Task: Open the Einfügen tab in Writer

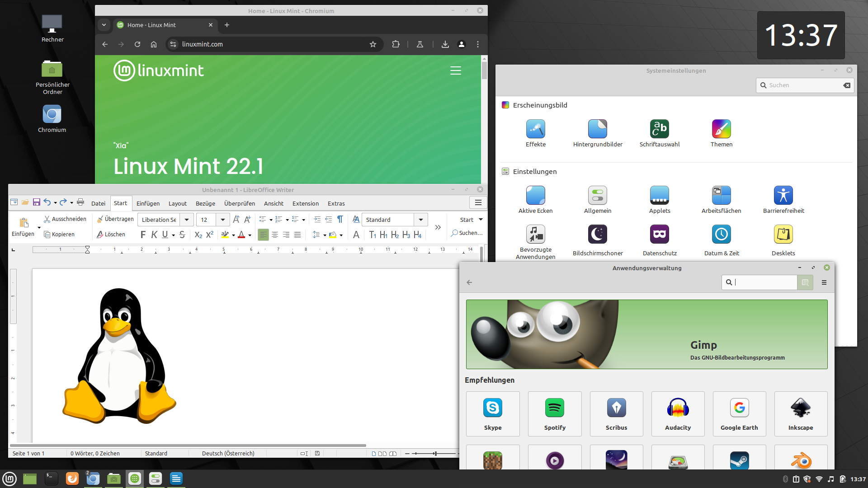Action: tap(148, 203)
